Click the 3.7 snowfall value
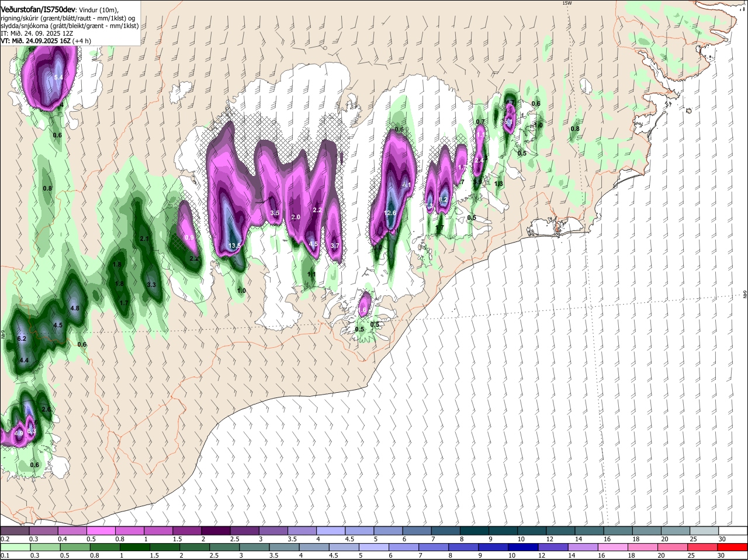Image resolution: width=748 pixels, height=560 pixels. [x=335, y=246]
